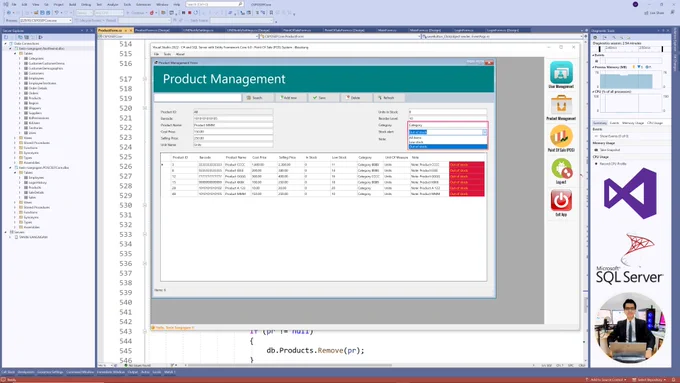Viewport: 680px width, 383px height.
Task: Click the Units In Stock input field
Action: 448,112
